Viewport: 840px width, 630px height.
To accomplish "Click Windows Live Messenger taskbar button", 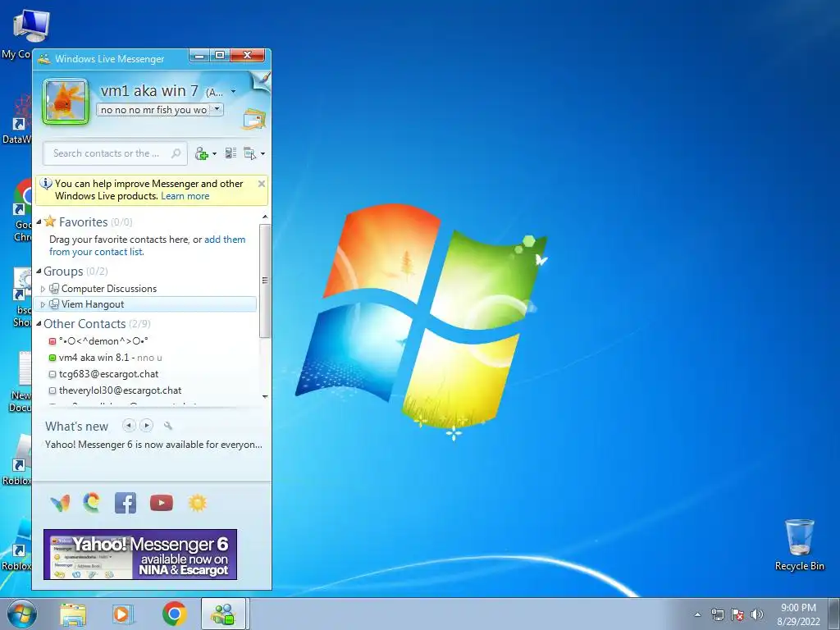I will click(x=223, y=614).
